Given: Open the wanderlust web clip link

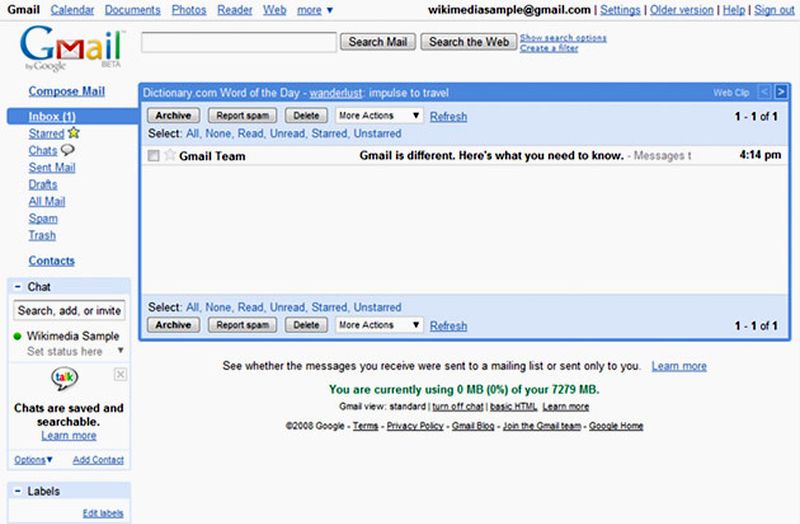Looking at the screenshot, I should point(335,93).
